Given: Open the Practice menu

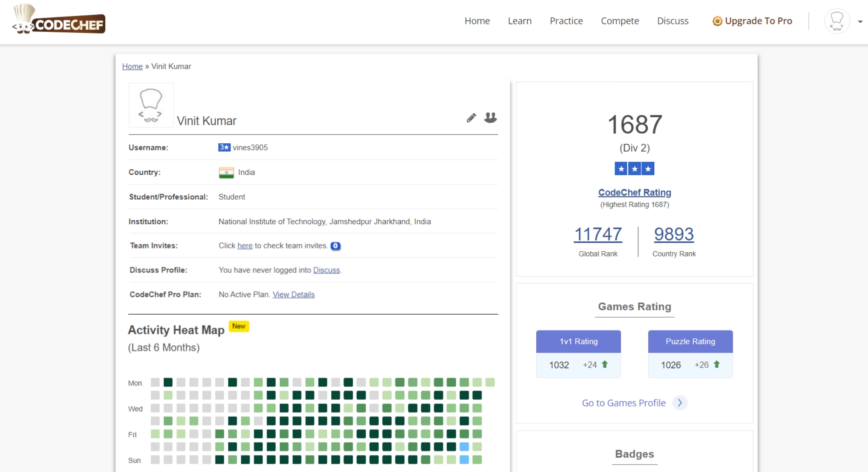Looking at the screenshot, I should click(x=566, y=21).
